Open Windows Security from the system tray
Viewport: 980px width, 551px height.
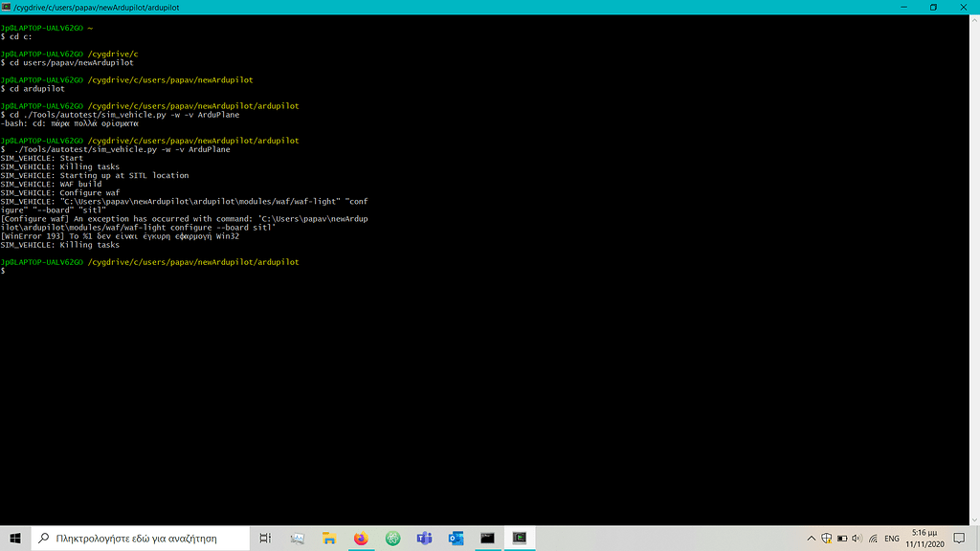pyautogui.click(x=827, y=538)
